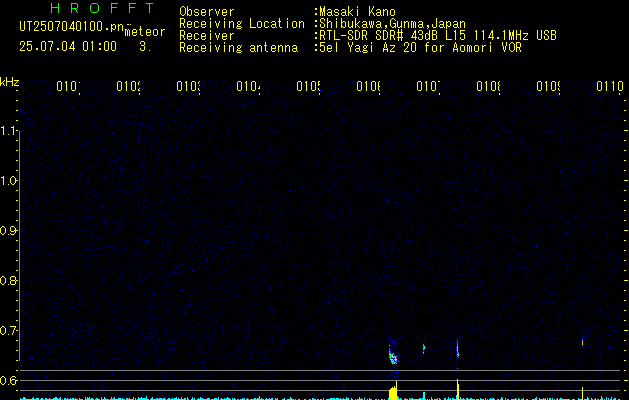This screenshot has height=400, width=629.
Task: Click the 0.9 kHz frequency axis label
Action: [9, 231]
